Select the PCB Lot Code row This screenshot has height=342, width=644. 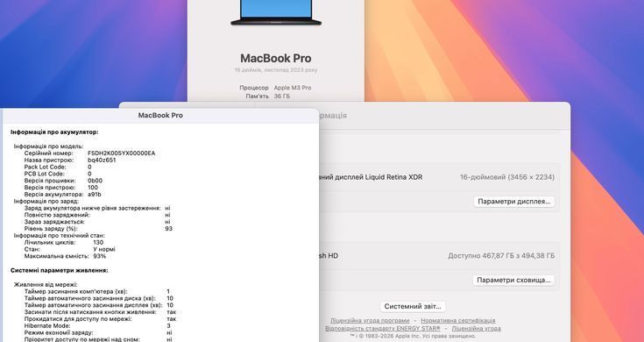(x=58, y=174)
